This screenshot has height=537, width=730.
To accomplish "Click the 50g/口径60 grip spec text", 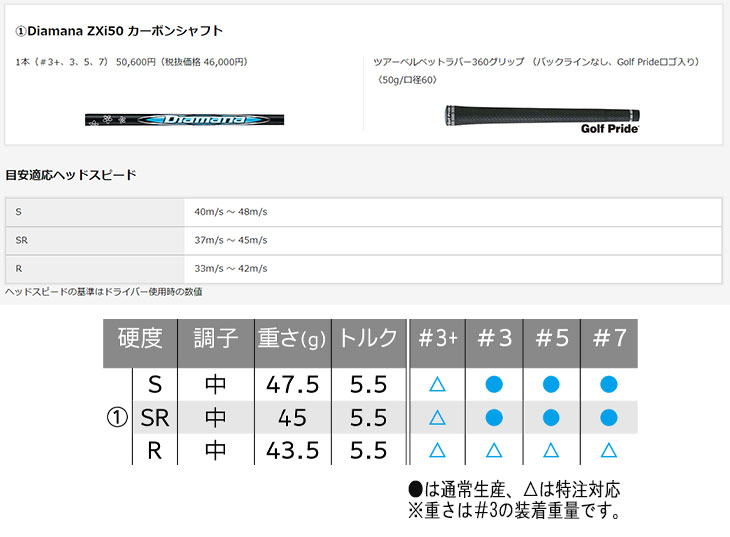I will pyautogui.click(x=407, y=80).
